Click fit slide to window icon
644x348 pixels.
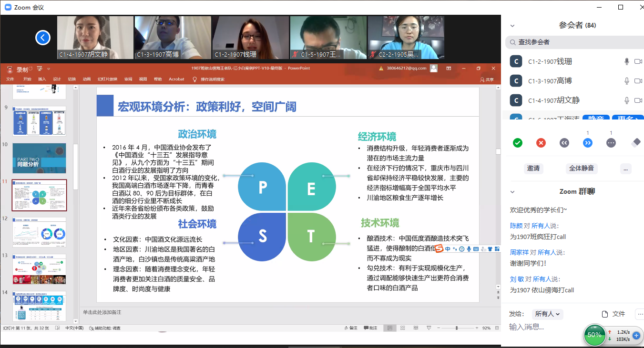pyautogui.click(x=497, y=328)
